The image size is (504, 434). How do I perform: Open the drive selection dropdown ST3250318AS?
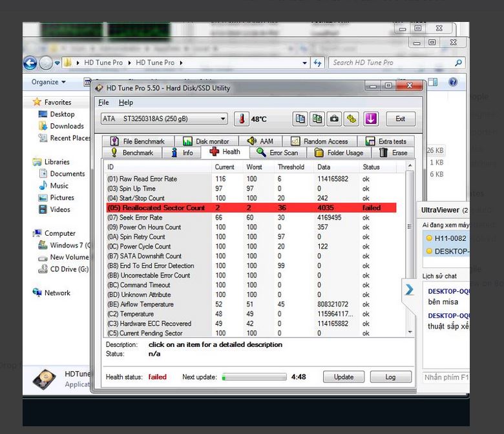tap(164, 119)
